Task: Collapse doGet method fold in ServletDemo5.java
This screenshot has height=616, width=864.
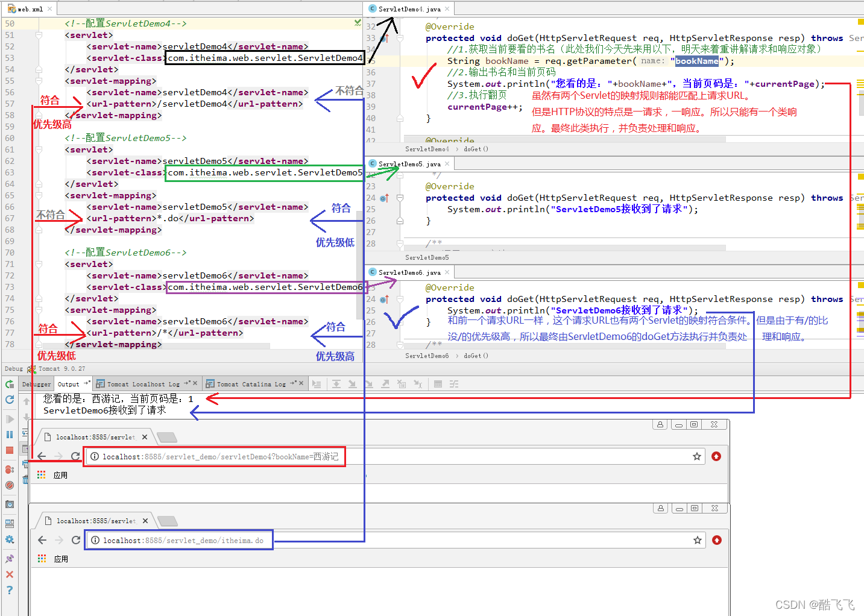Action: tap(400, 198)
